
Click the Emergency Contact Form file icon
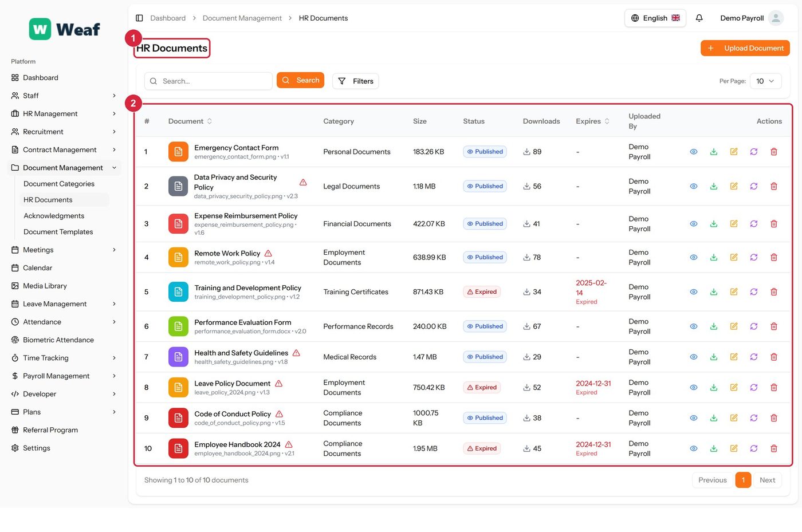click(178, 152)
